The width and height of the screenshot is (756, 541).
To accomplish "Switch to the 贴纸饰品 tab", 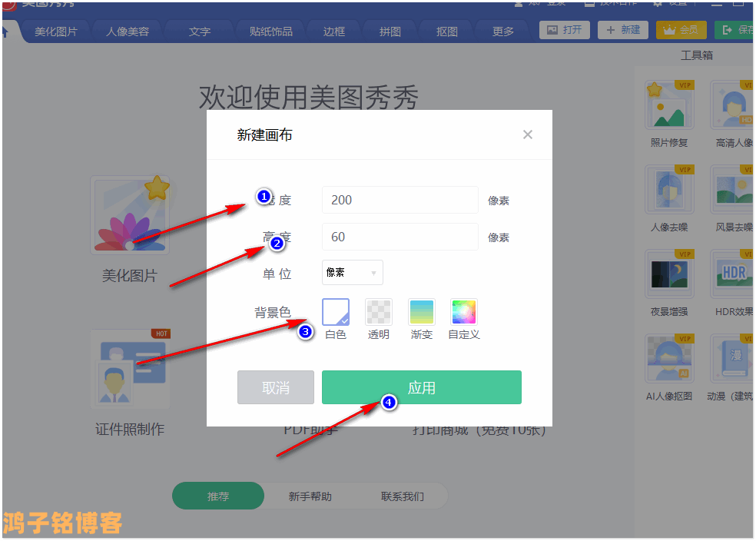I will [271, 32].
